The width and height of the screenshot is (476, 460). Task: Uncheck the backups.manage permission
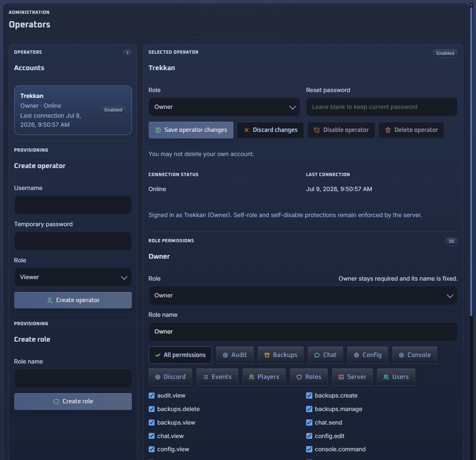coord(309,409)
